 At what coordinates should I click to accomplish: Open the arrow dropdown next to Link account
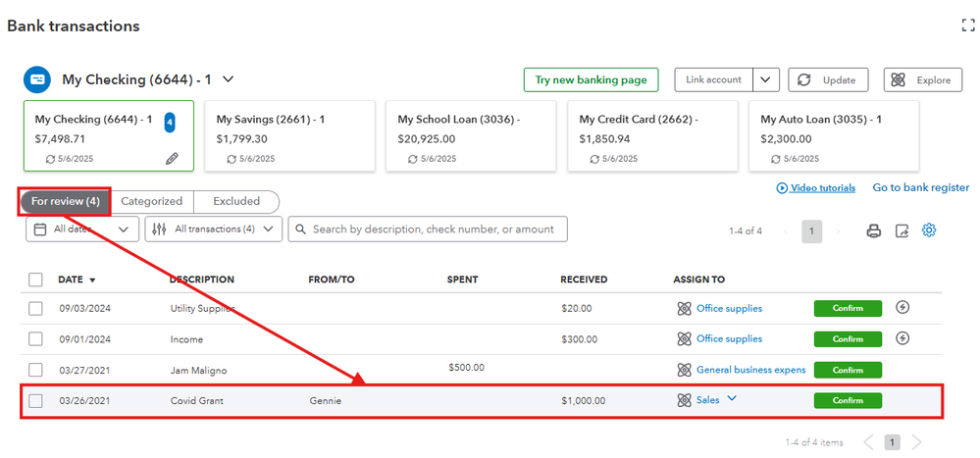(x=767, y=79)
